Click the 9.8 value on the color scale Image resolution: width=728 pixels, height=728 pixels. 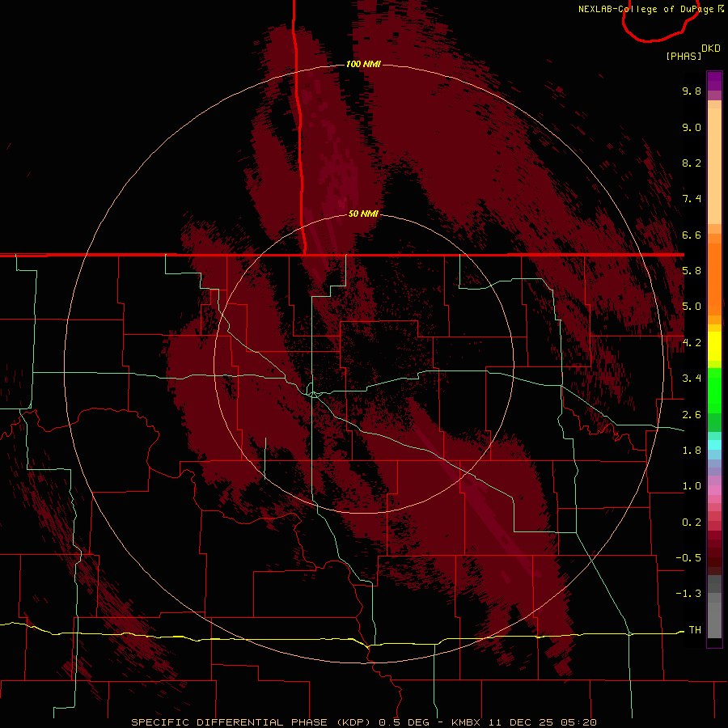(692, 91)
